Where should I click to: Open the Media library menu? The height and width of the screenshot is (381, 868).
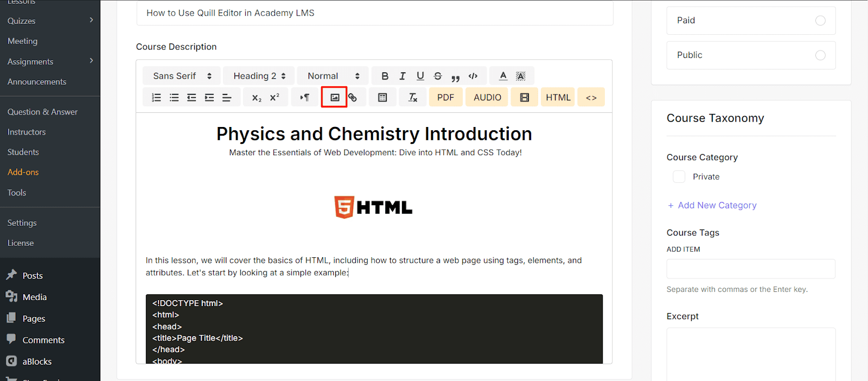point(35,297)
